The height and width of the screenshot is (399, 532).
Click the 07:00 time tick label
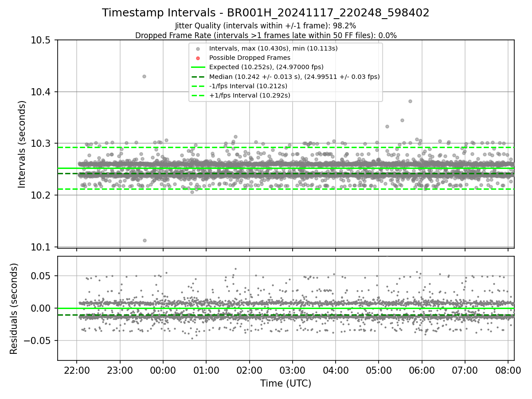click(x=465, y=370)
